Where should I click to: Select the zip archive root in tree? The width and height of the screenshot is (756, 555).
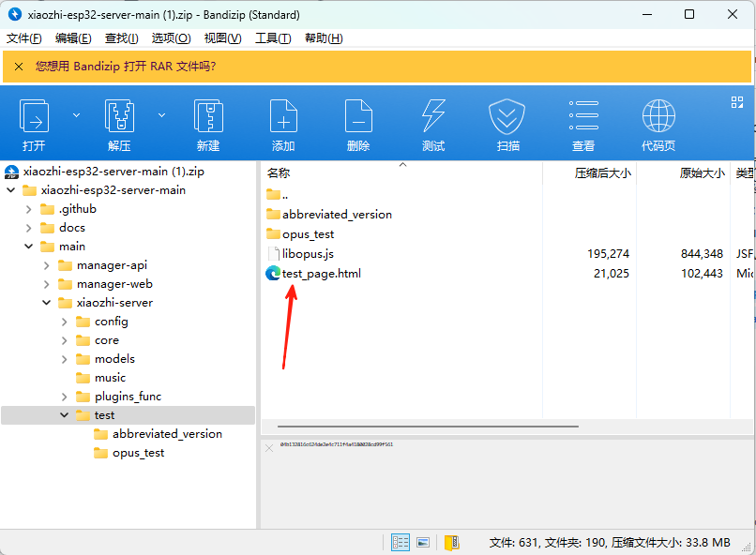(113, 172)
